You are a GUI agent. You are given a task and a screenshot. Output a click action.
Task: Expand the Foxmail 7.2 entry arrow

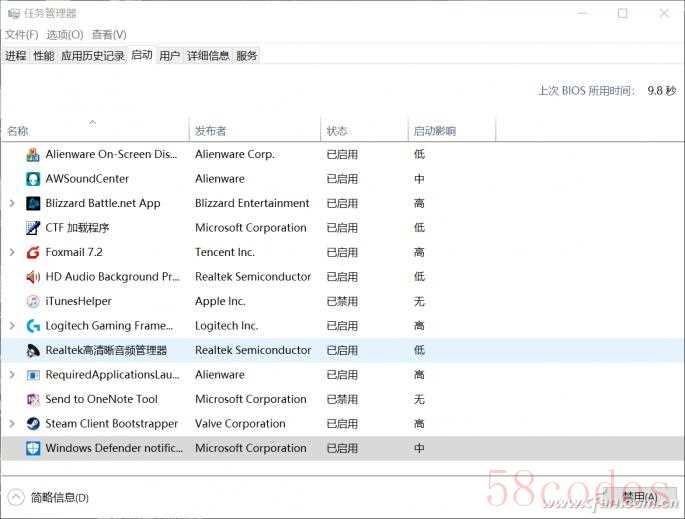[x=12, y=252]
